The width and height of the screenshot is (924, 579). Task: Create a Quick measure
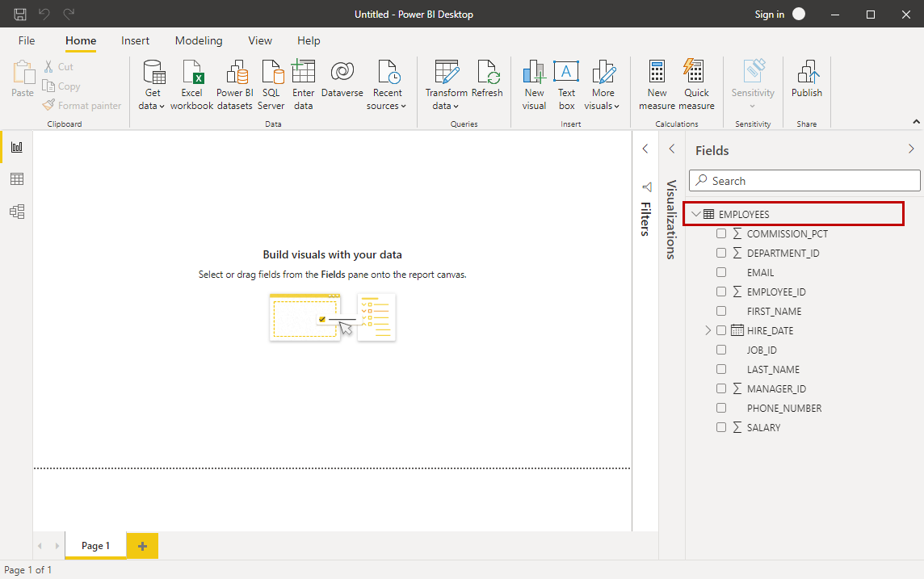696,85
